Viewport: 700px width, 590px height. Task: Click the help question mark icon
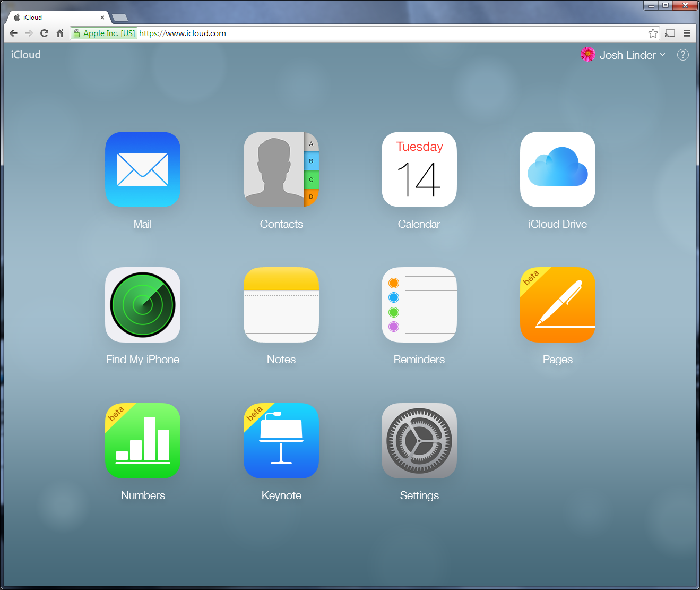(x=683, y=55)
